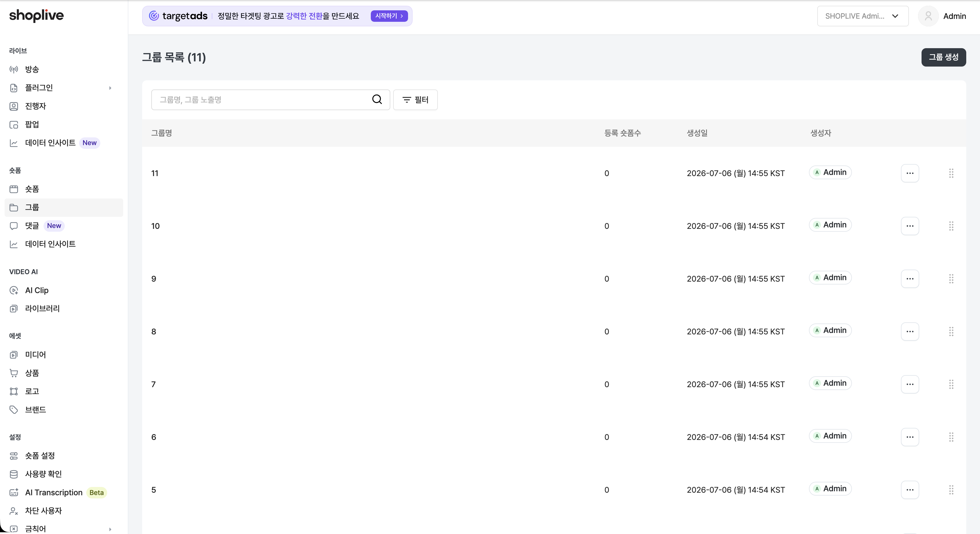Click the 시작하기 button in the banner
The height and width of the screenshot is (534, 980).
click(389, 16)
